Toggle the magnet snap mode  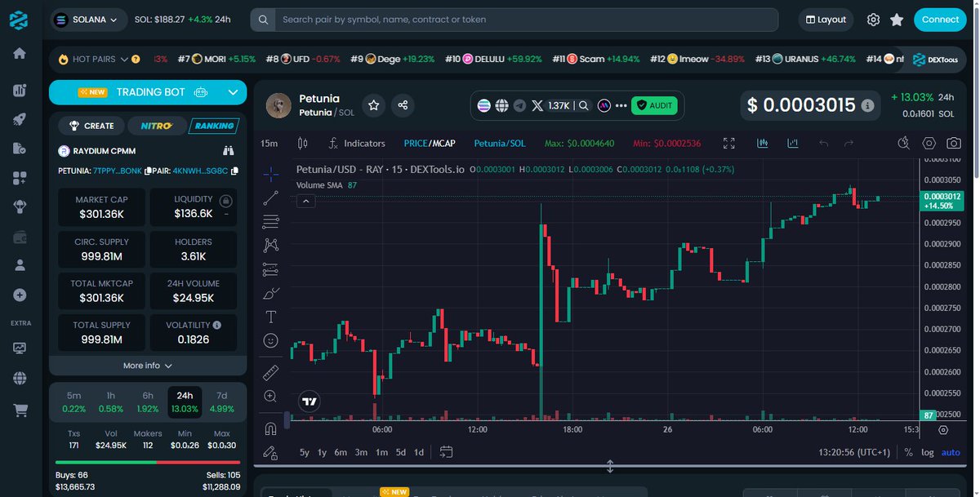271,429
